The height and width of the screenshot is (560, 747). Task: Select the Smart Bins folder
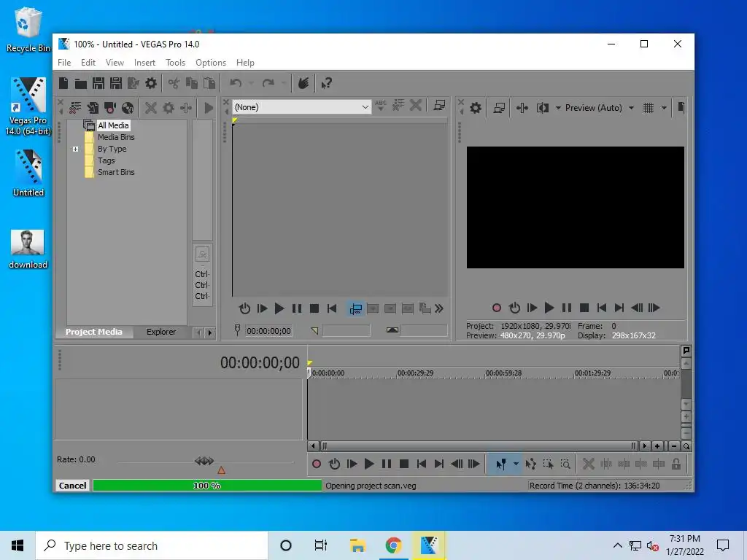pyautogui.click(x=116, y=172)
